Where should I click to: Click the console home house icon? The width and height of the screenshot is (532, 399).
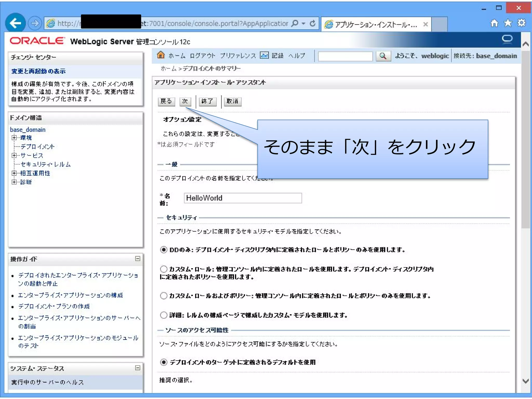click(x=161, y=55)
